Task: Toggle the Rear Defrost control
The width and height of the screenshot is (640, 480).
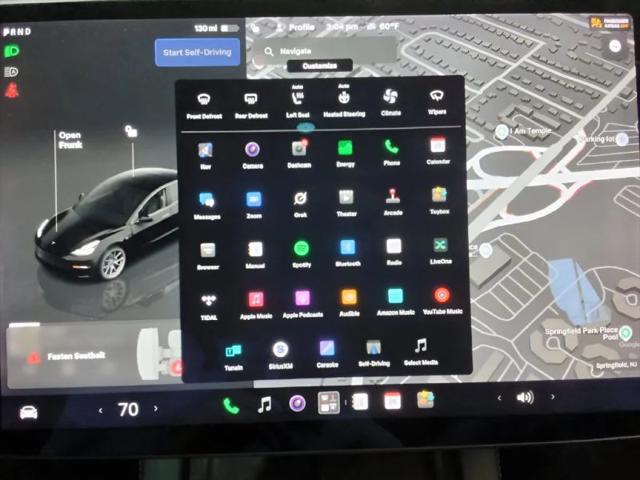Action: pos(251,105)
